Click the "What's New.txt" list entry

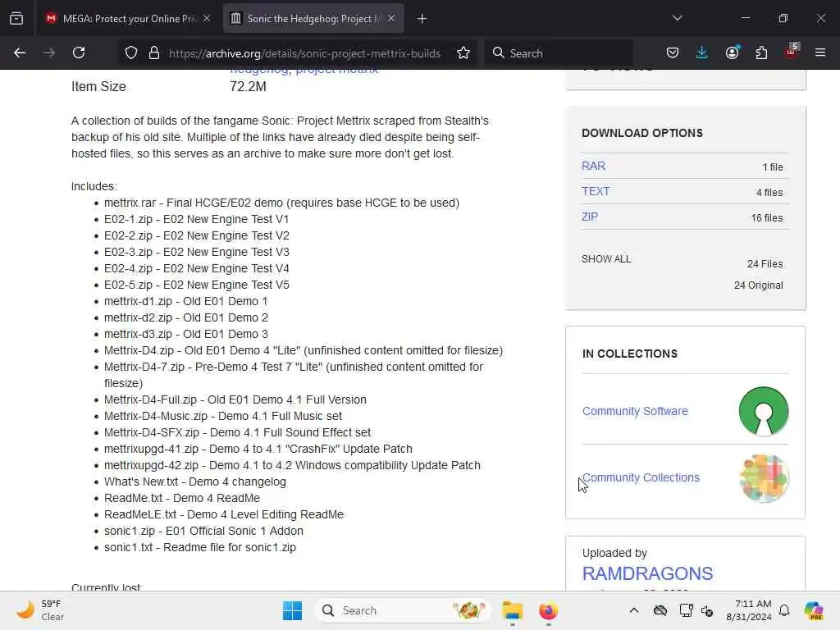tap(195, 482)
